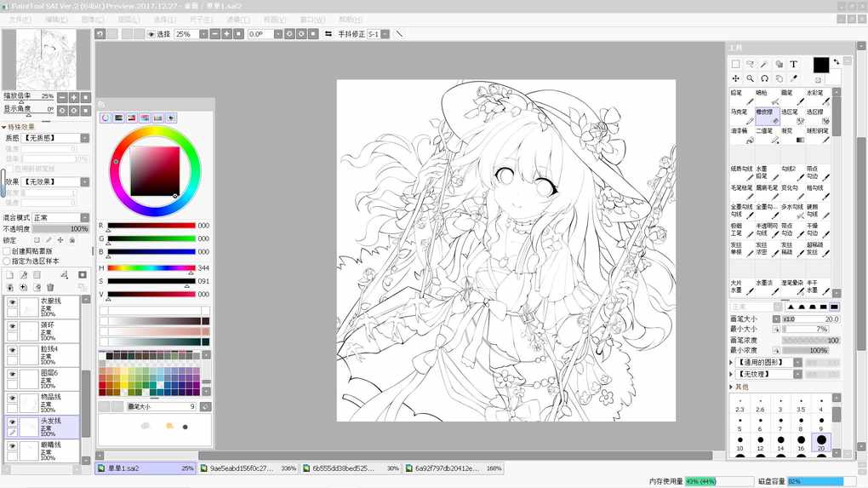Image resolution: width=868 pixels, height=488 pixels.
Task: Zoom out with navigator minus button
Action: pyautogui.click(x=63, y=97)
